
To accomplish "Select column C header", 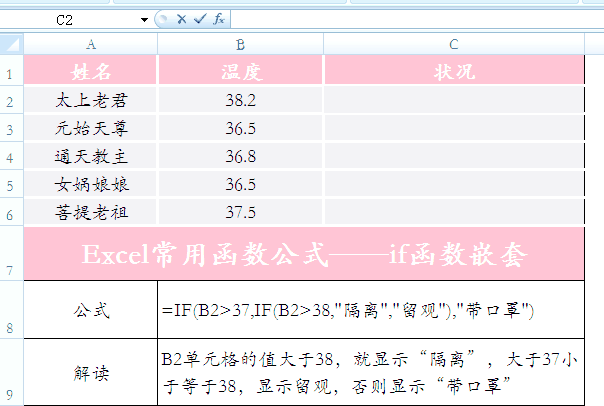I will click(x=454, y=44).
